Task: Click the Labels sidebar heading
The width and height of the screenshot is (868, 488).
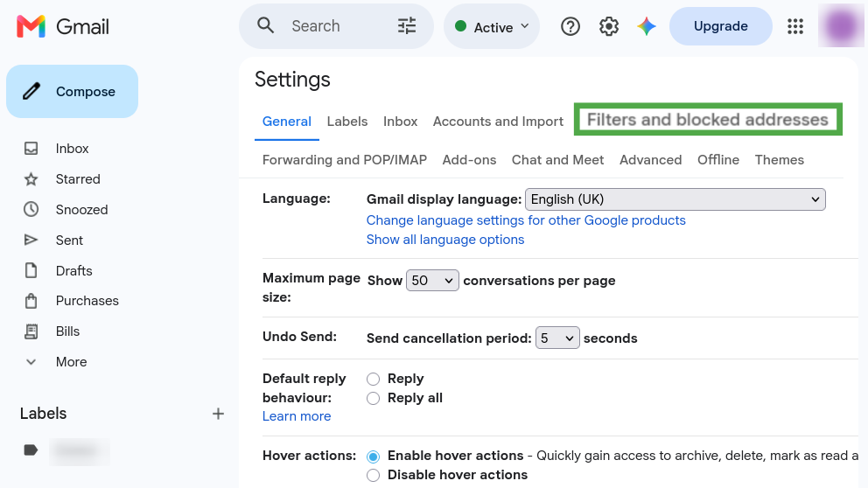Action: click(43, 414)
